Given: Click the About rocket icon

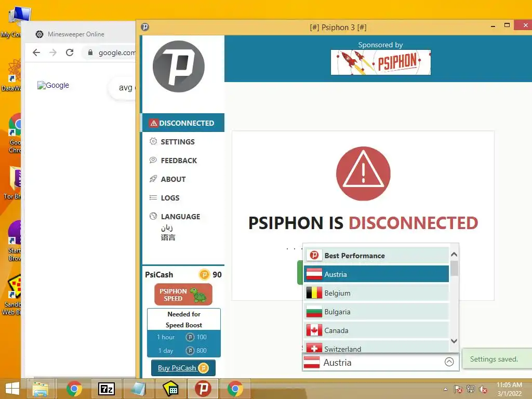Looking at the screenshot, I should pyautogui.click(x=153, y=179).
